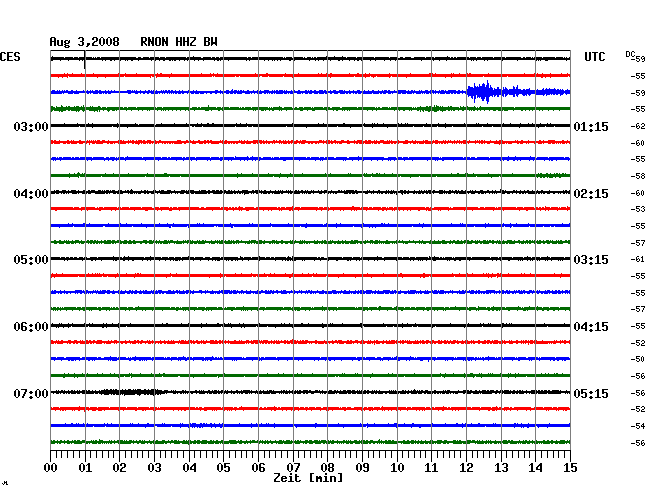Click the 04 minute axis label
The image size is (650, 494).
pos(189,468)
